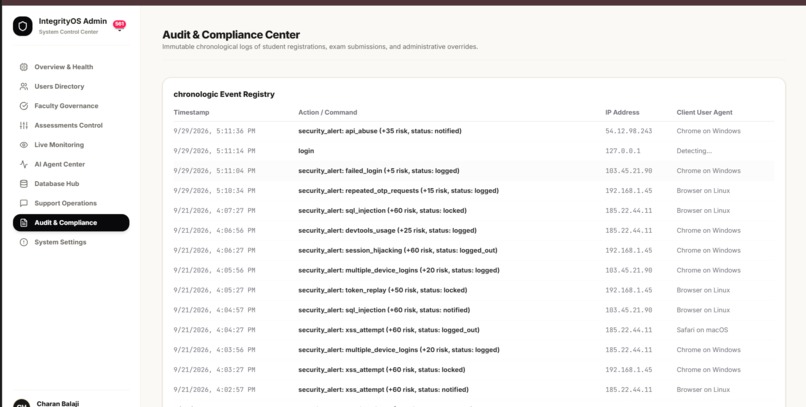Open System Settings page
This screenshot has height=407, width=806.
pos(71,242)
